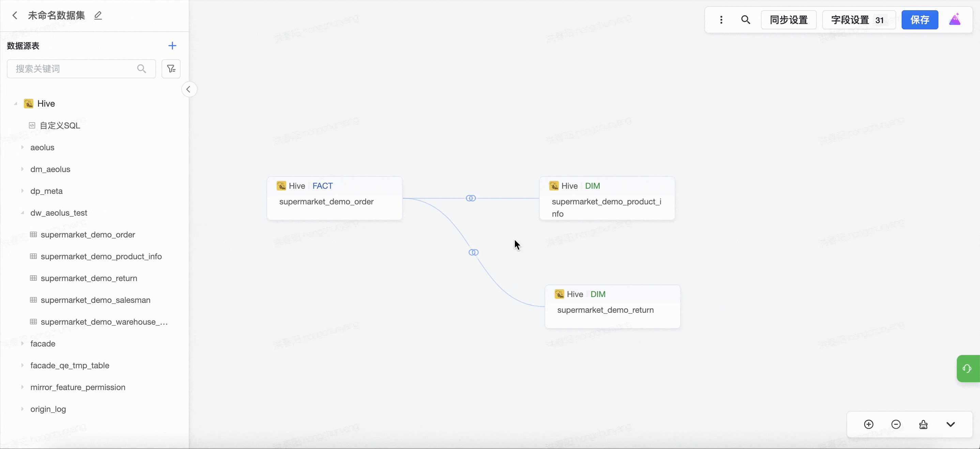Click the join icon linking order and return
Screen dimensions: 980x449
pos(473,252)
